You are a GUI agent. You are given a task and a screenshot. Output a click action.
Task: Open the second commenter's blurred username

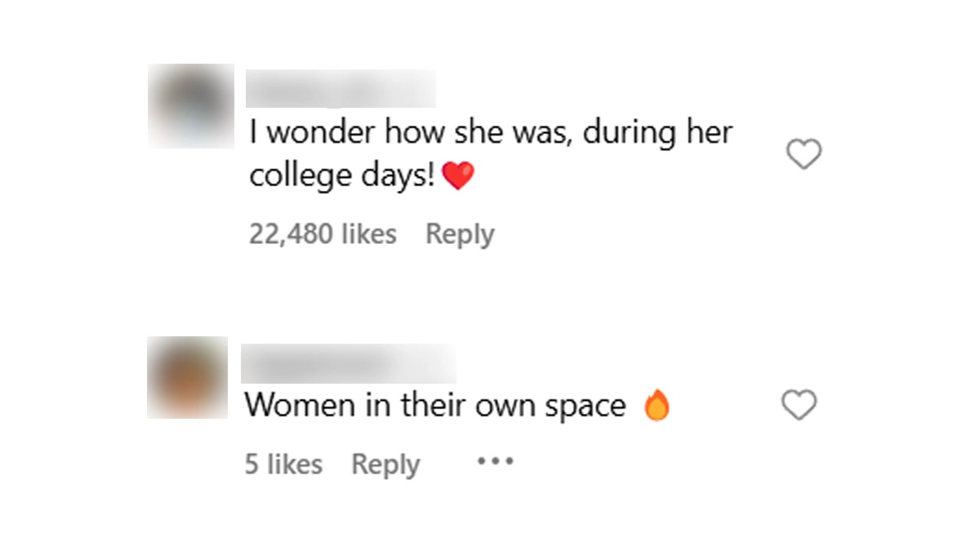(x=349, y=364)
